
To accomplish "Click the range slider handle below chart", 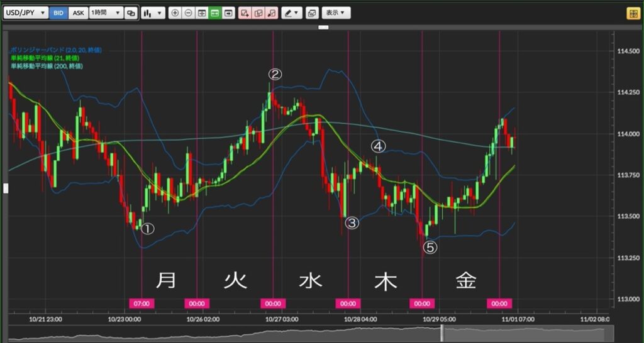I will pyautogui.click(x=443, y=333).
